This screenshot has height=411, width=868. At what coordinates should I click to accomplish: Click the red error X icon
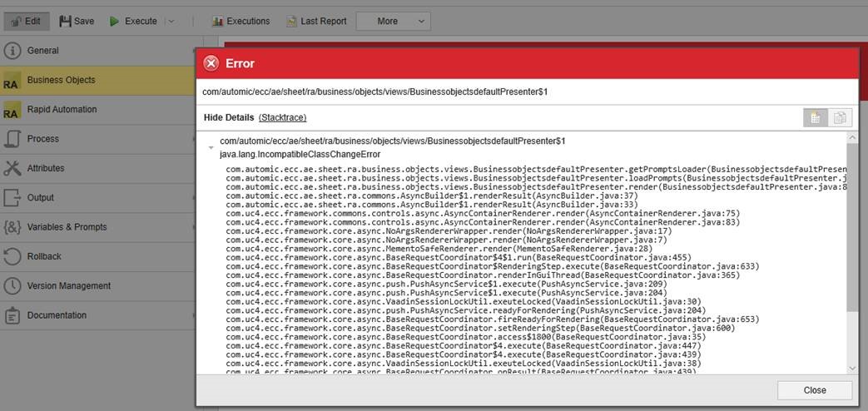pyautogui.click(x=211, y=63)
